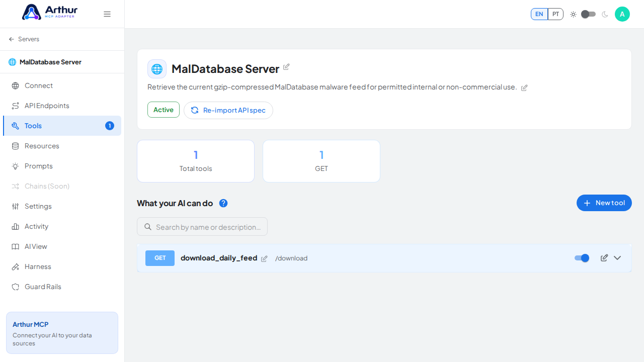Re-import the API spec
644x362 pixels.
click(x=228, y=110)
